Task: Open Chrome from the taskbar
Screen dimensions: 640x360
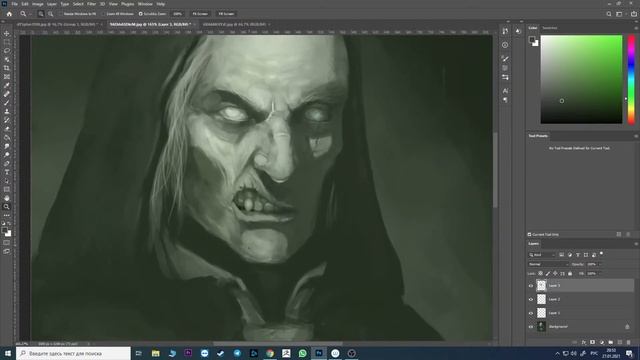Action: [270, 353]
